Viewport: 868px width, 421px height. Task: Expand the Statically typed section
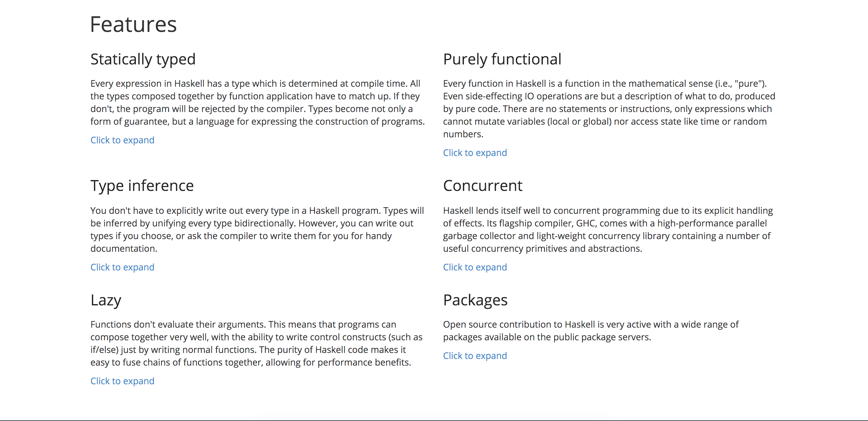tap(122, 140)
